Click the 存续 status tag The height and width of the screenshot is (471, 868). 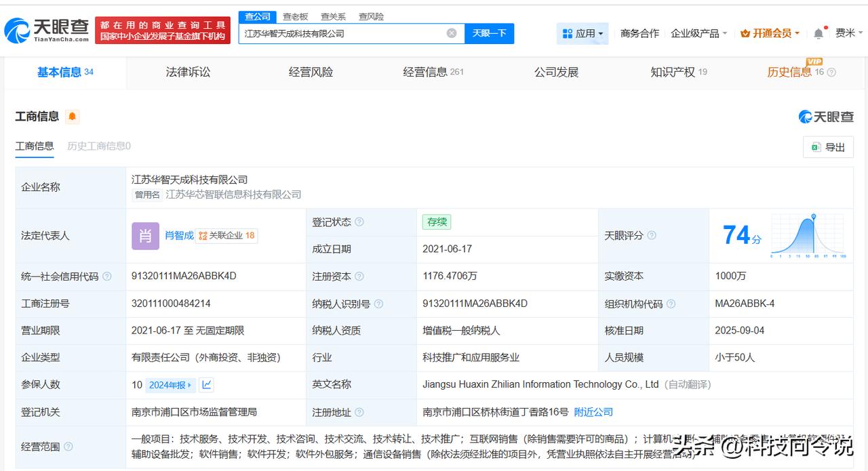436,222
